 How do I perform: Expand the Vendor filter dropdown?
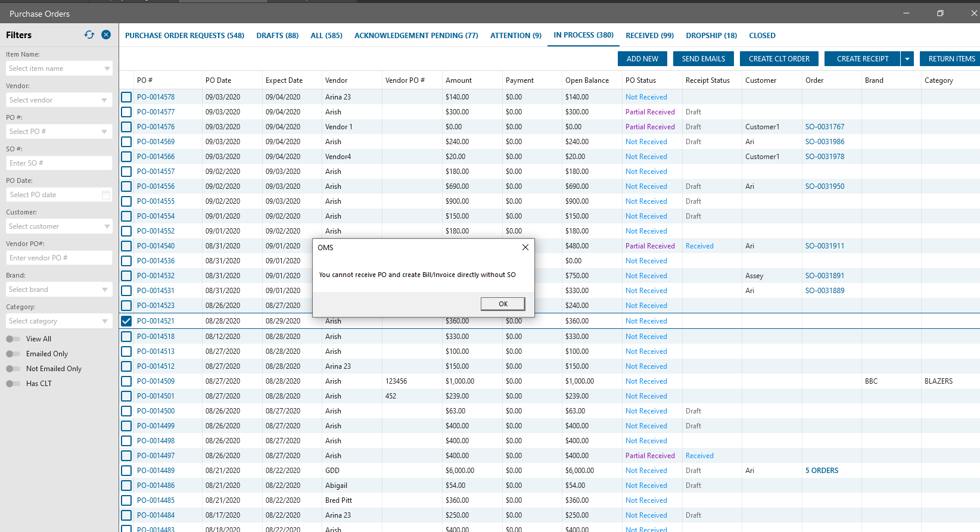click(x=59, y=100)
